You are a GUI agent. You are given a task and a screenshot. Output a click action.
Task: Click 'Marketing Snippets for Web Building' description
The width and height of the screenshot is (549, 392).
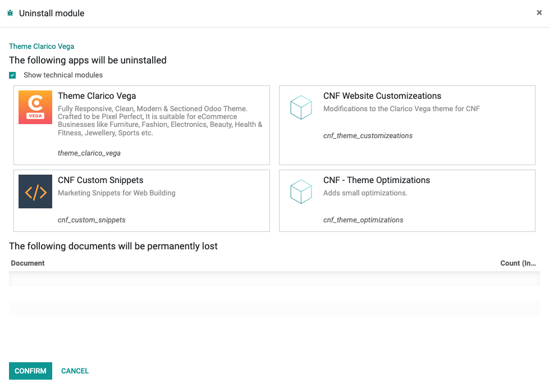coord(117,193)
